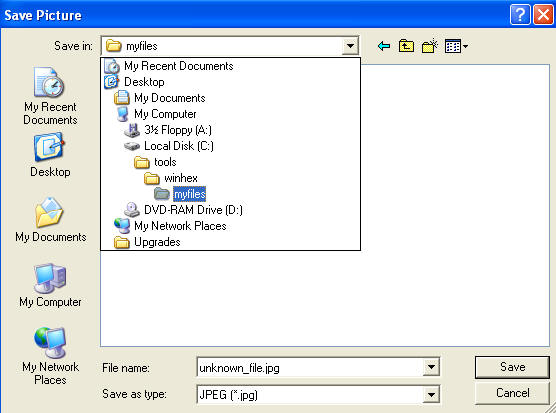
Task: Click the Save button
Action: click(512, 367)
